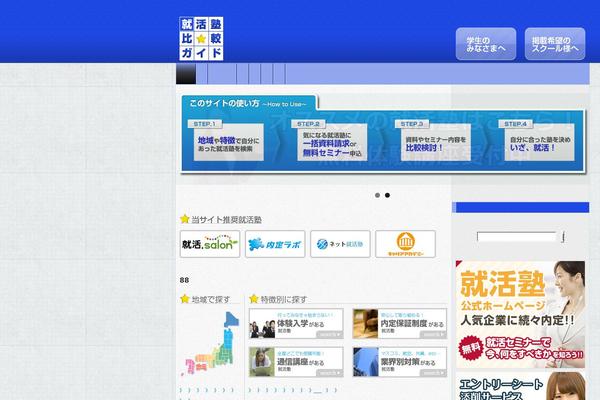Select the first carousel dot indicator

tap(377, 195)
